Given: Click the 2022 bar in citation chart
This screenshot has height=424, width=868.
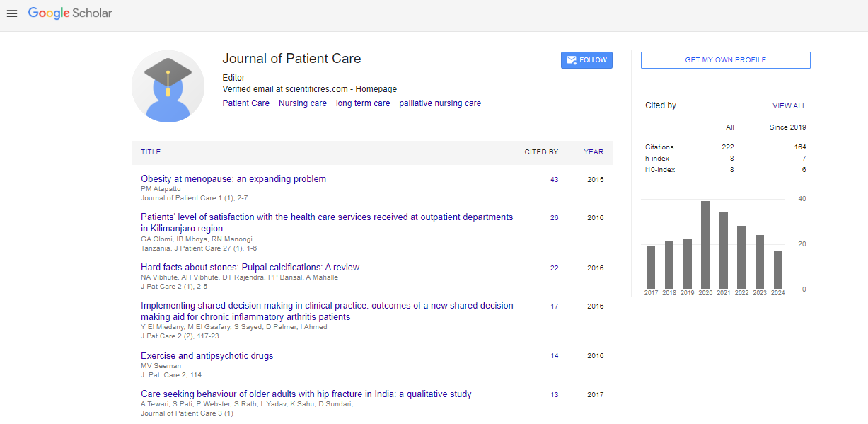Looking at the screenshot, I should tap(741, 258).
